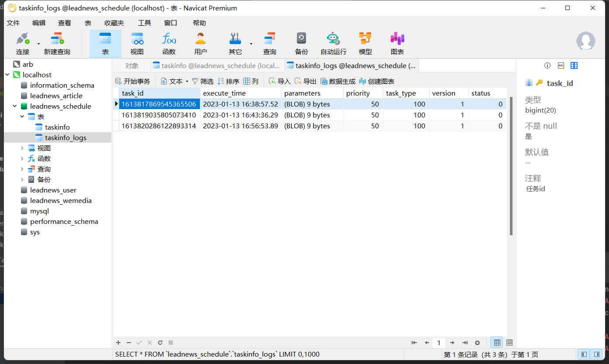Refresh the table with the reload icon
This screenshot has width=609, height=364.
(x=160, y=343)
